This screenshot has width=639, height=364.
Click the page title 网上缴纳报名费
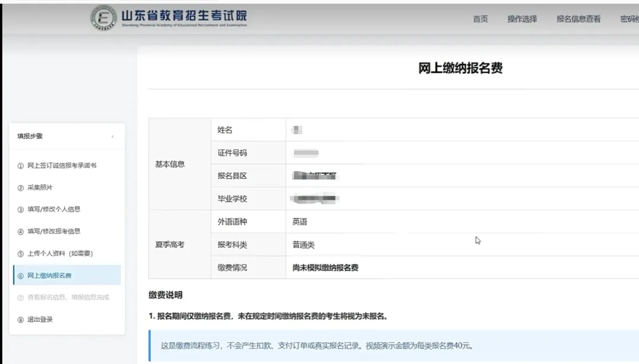click(460, 68)
